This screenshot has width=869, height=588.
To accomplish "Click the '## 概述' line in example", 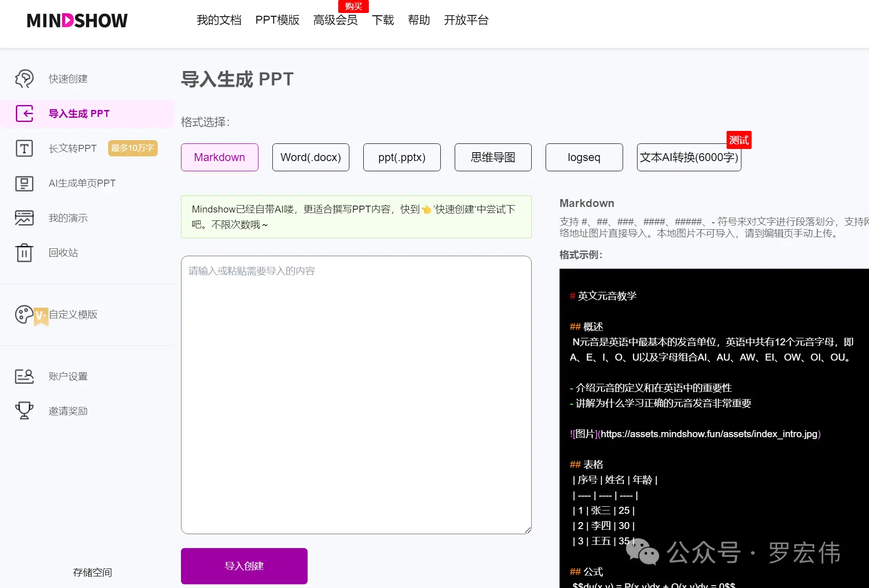I will 586,327.
